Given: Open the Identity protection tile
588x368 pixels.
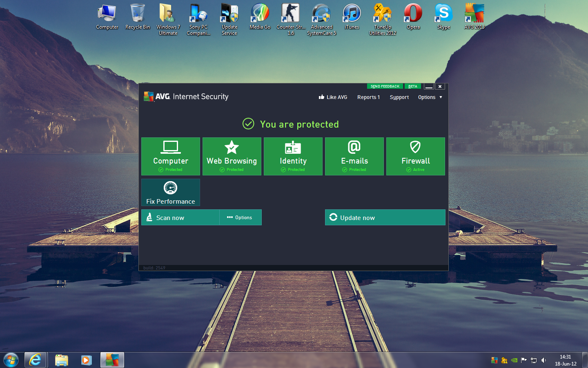Looking at the screenshot, I should (x=293, y=157).
